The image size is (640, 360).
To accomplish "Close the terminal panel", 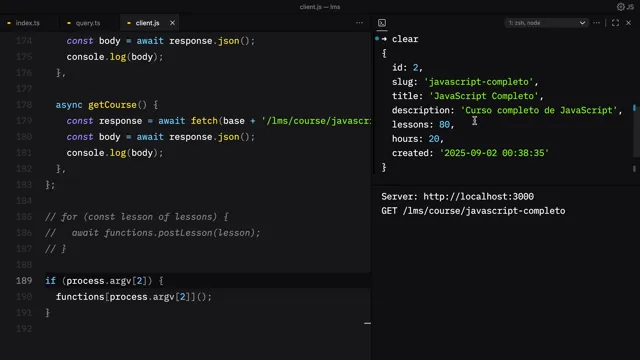I will pyautogui.click(x=629, y=23).
